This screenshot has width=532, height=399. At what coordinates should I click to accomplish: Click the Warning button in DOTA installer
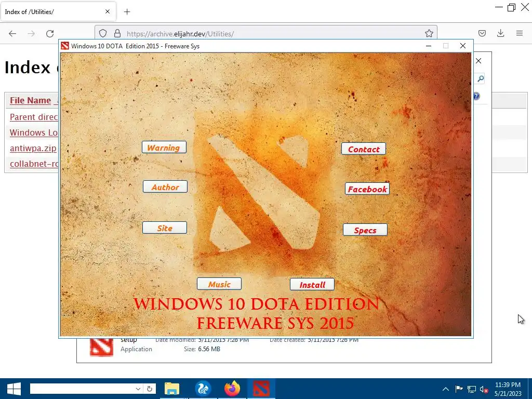pyautogui.click(x=164, y=147)
